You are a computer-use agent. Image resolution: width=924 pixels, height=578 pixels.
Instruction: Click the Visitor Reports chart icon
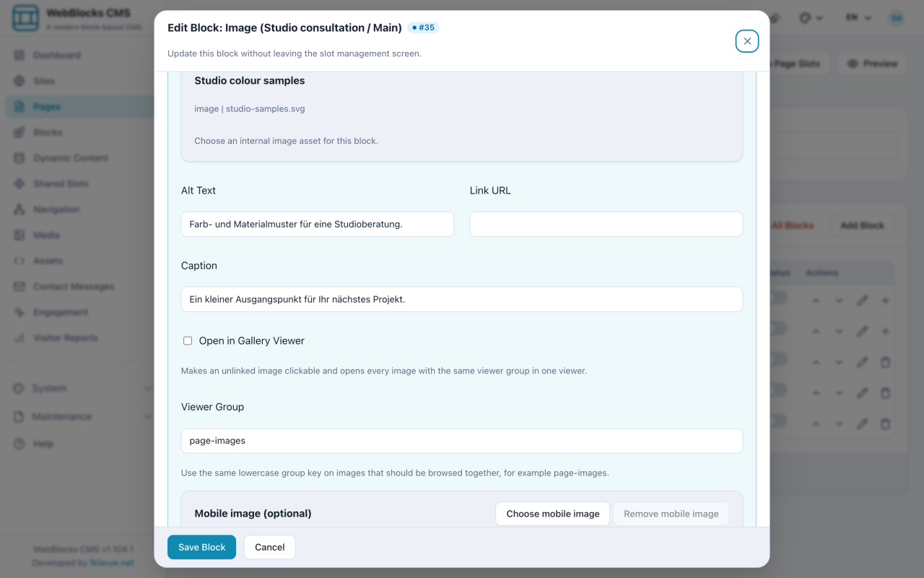point(19,338)
